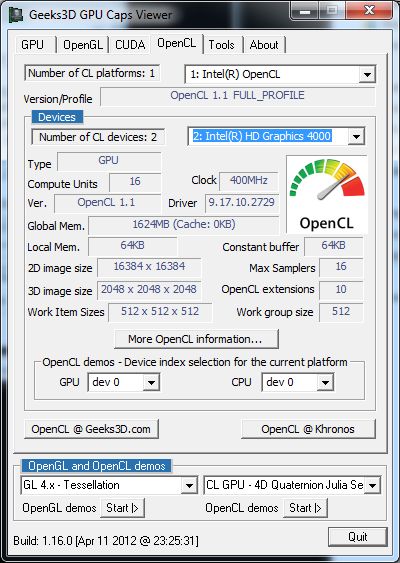
Task: Click the OpenGL and OpenCL demos header label
Action: click(x=97, y=466)
